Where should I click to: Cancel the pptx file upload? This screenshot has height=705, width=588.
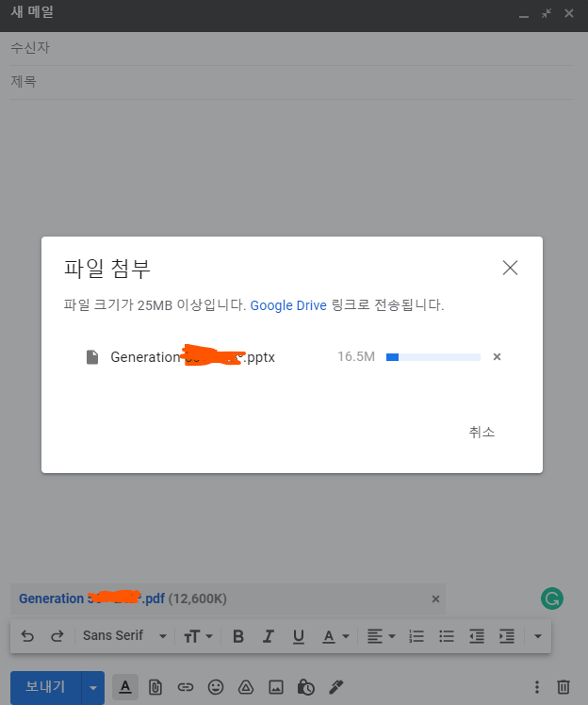497,357
